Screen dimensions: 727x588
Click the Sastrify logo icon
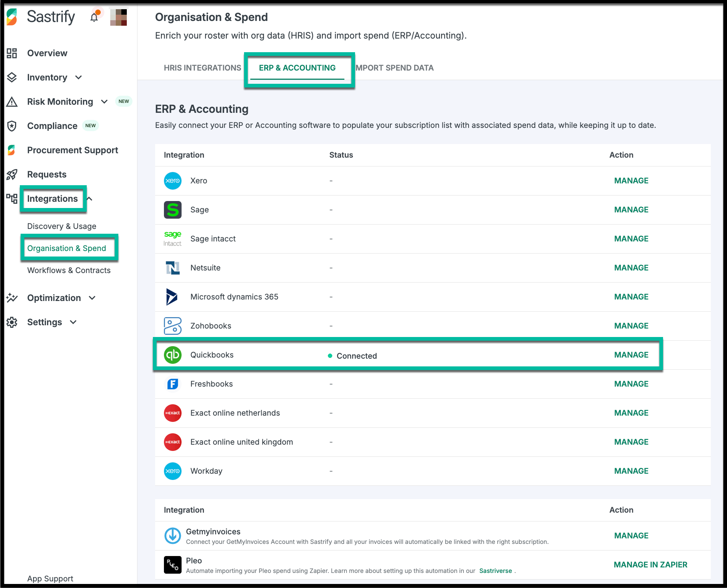(x=12, y=17)
